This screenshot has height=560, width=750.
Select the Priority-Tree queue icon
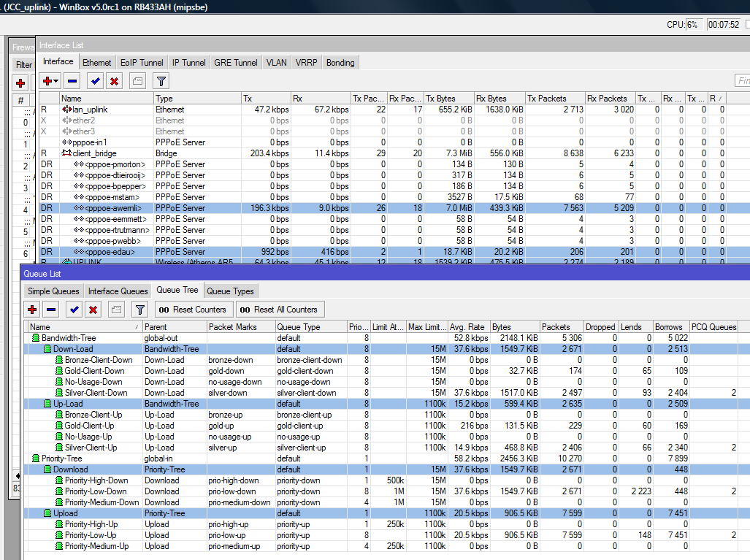click(35, 459)
